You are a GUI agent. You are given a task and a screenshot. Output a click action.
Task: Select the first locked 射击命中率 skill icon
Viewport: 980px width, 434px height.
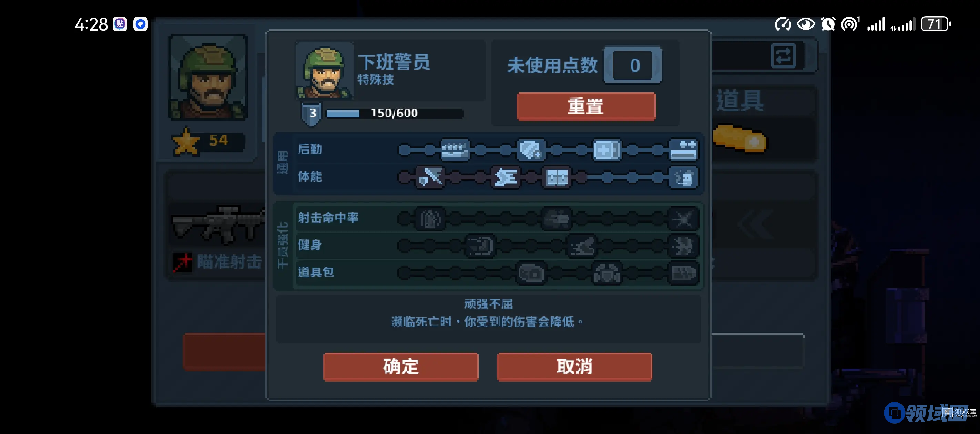[x=430, y=219]
